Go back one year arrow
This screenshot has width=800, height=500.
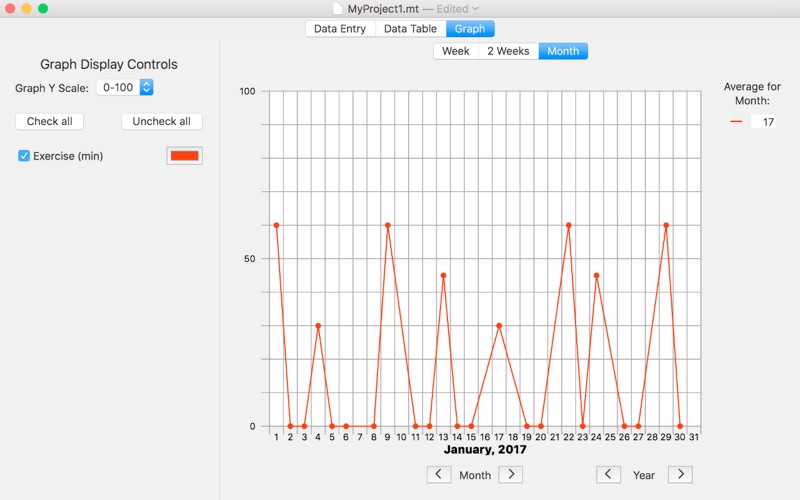coord(608,474)
